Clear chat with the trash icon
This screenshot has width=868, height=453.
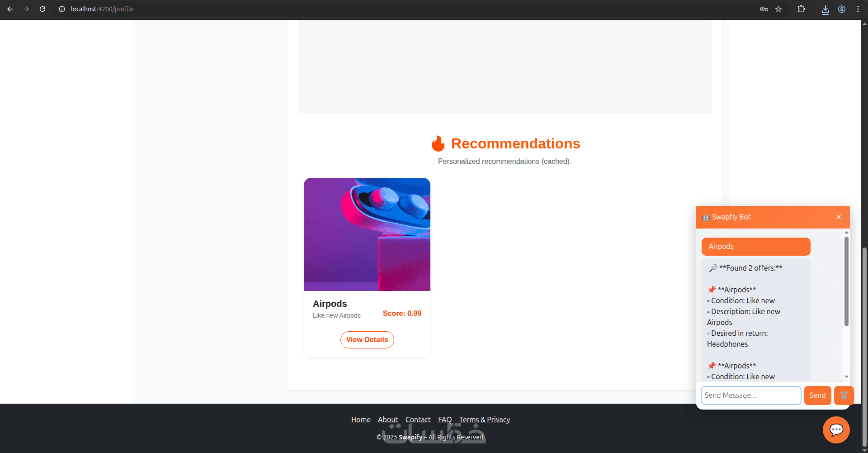[844, 395]
